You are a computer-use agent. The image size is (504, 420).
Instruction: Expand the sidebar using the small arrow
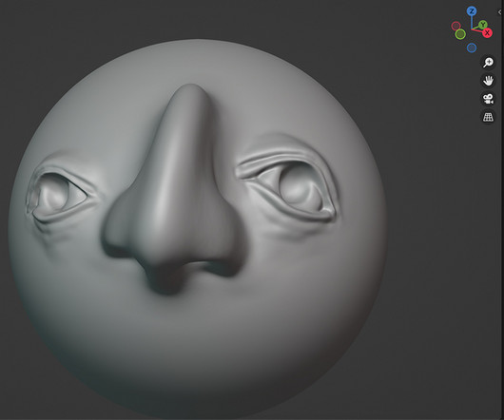click(499, 12)
